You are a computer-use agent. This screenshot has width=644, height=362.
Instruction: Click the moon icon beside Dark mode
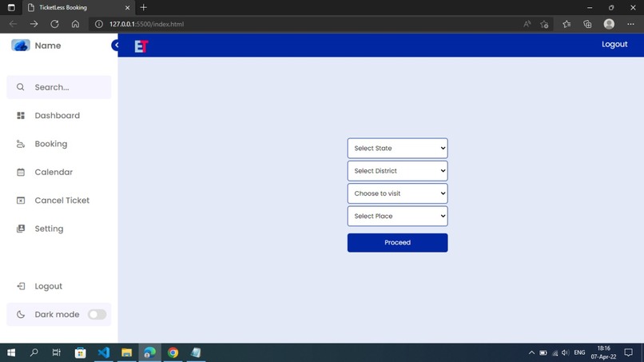(x=21, y=314)
